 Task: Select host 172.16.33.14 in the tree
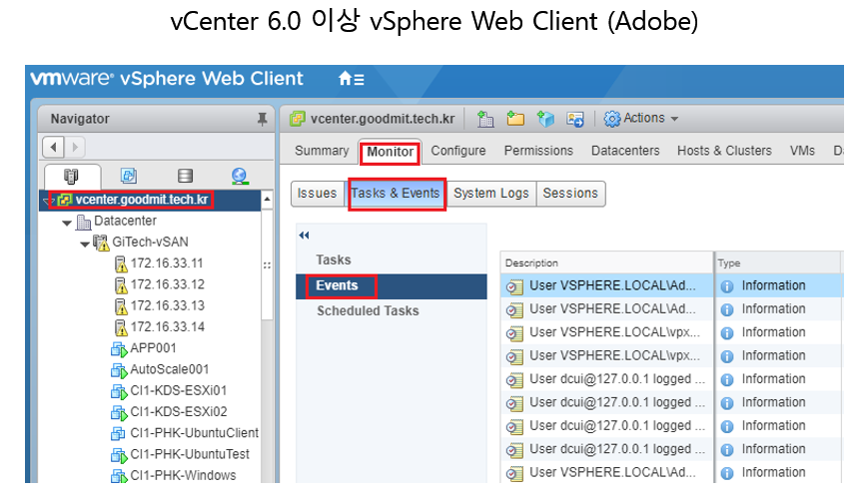pyautogui.click(x=167, y=327)
